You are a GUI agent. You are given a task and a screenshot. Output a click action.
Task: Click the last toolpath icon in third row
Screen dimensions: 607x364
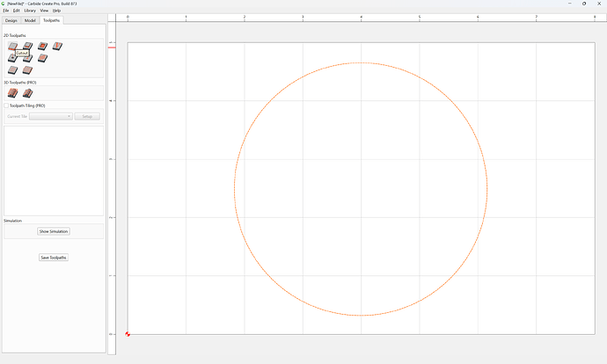27,70
